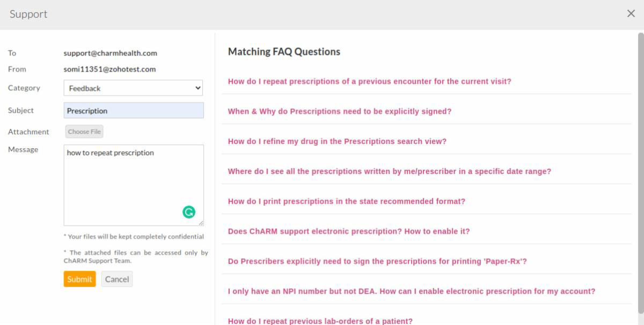
Task: Cancel the support request
Action: [116, 279]
